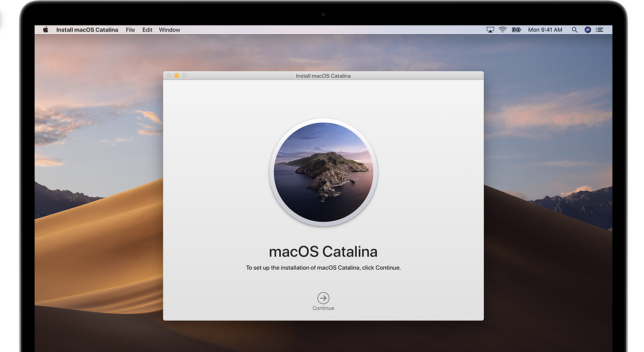Image resolution: width=644 pixels, height=352 pixels.
Task: Click the macOS Catalina island image
Action: coord(323,172)
